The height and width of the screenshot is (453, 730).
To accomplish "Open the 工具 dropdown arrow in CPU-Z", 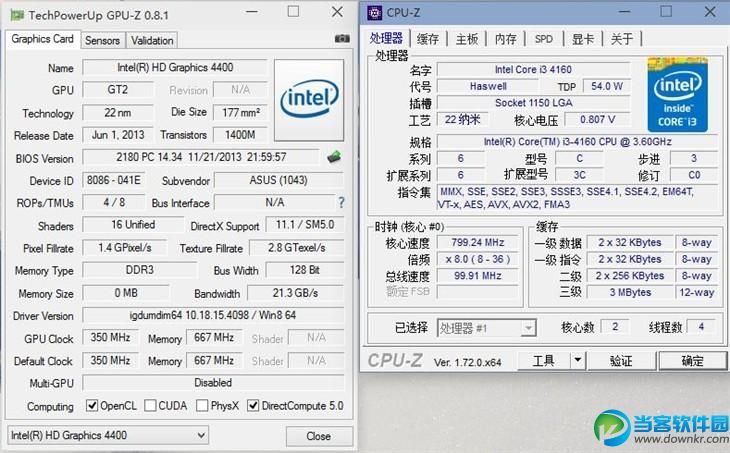I will coord(578,360).
